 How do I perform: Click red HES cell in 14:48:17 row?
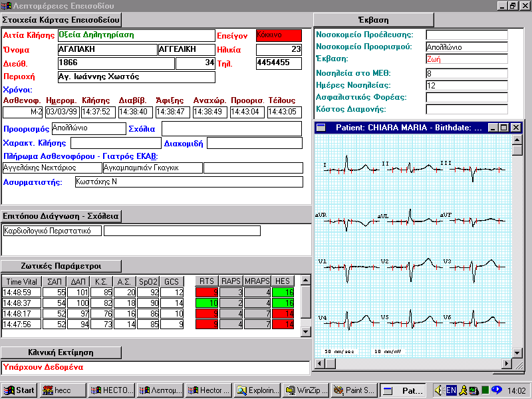pos(283,313)
